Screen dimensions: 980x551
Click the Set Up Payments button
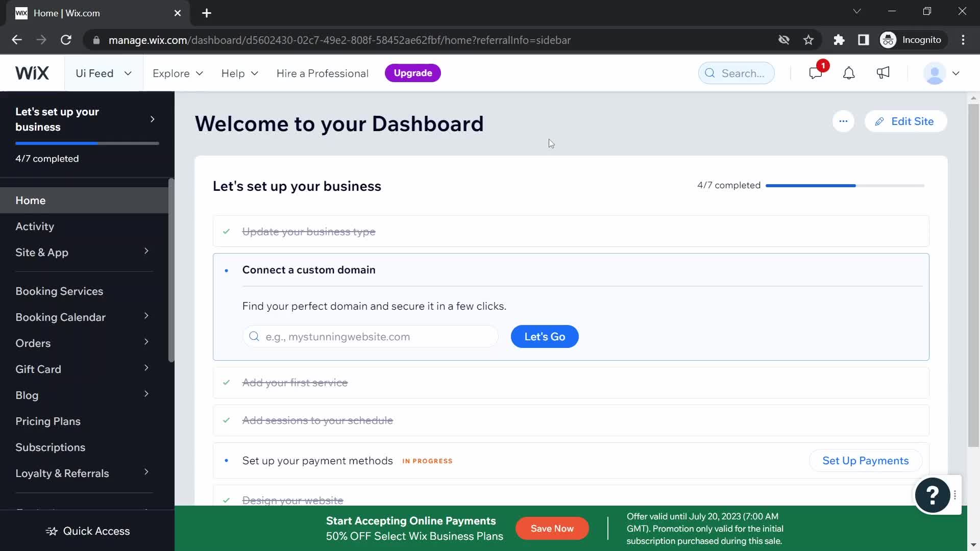pos(866,461)
